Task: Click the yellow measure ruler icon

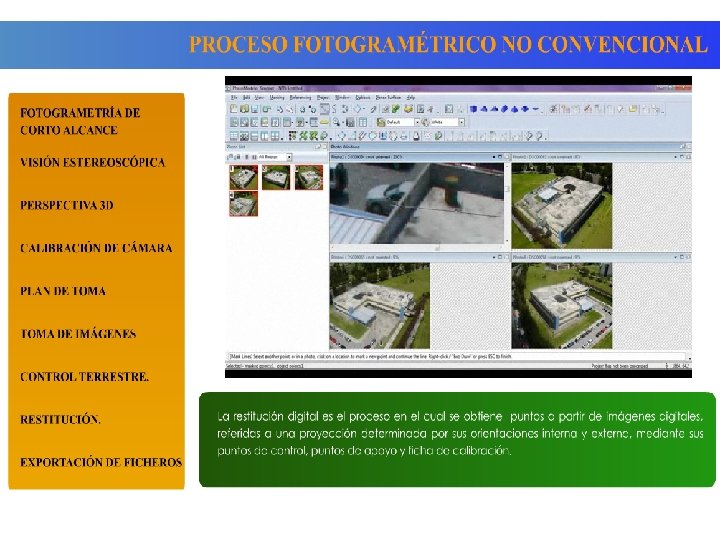Action: (x=324, y=122)
